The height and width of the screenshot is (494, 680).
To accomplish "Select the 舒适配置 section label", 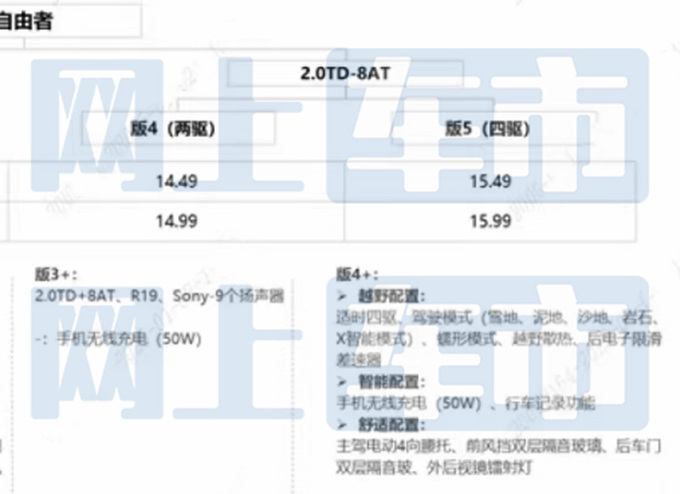I will click(x=392, y=423).
